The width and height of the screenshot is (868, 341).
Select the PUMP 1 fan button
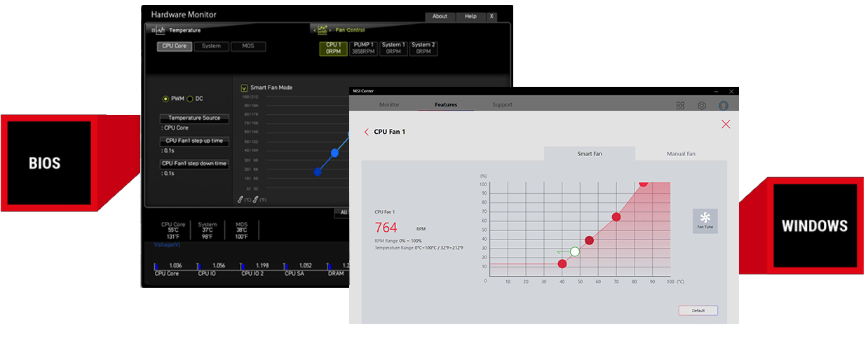tap(363, 48)
